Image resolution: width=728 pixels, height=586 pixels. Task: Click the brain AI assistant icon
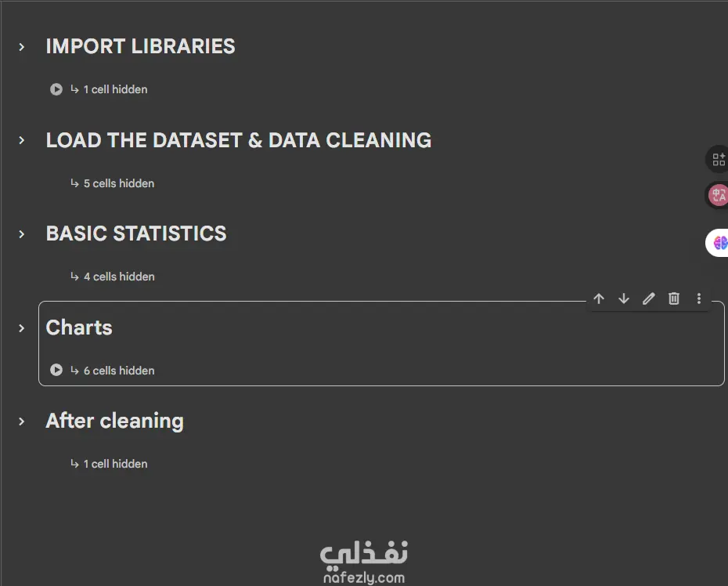[719, 243]
